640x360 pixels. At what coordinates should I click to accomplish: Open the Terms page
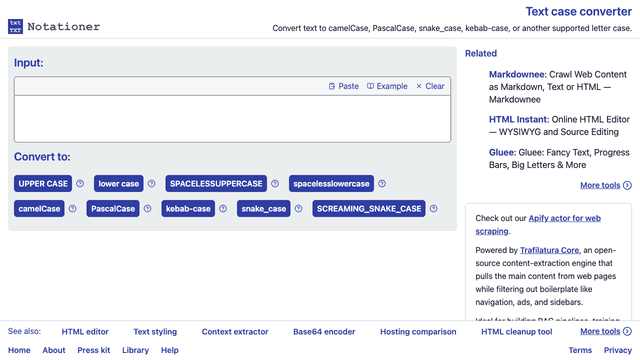[x=580, y=350]
